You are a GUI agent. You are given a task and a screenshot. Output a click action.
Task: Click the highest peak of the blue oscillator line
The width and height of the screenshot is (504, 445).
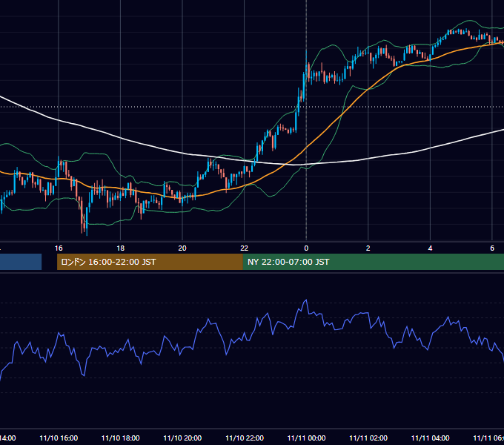click(306, 300)
